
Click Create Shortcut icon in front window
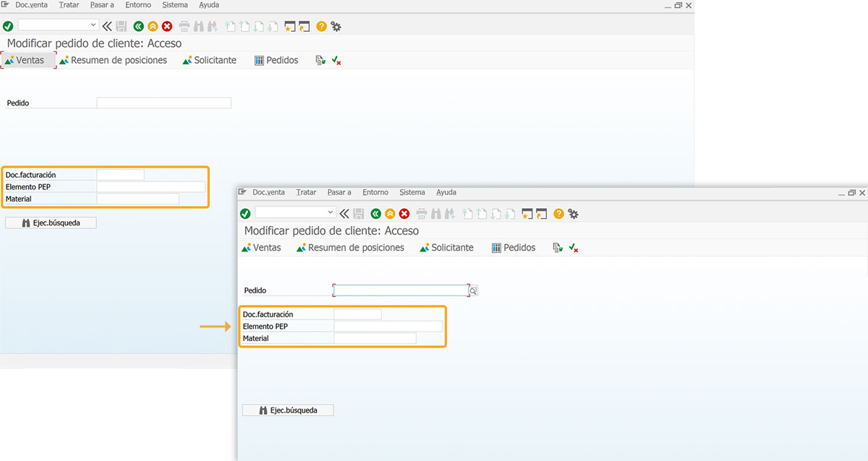(x=542, y=214)
